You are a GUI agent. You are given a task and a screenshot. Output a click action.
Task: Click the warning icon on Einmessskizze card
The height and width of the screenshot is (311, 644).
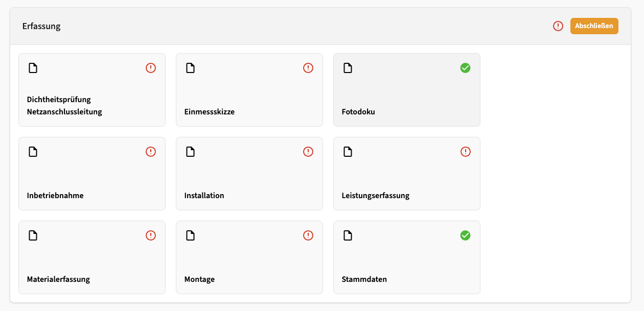tap(308, 68)
